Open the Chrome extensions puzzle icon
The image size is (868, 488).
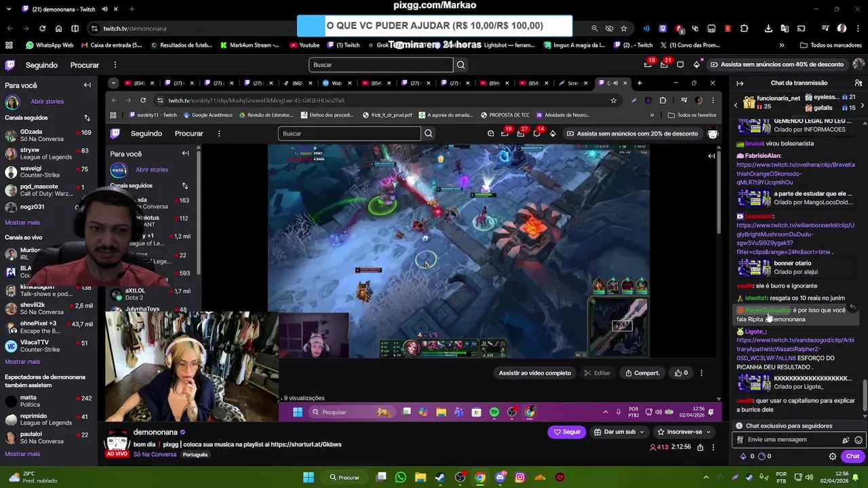pyautogui.click(x=744, y=28)
